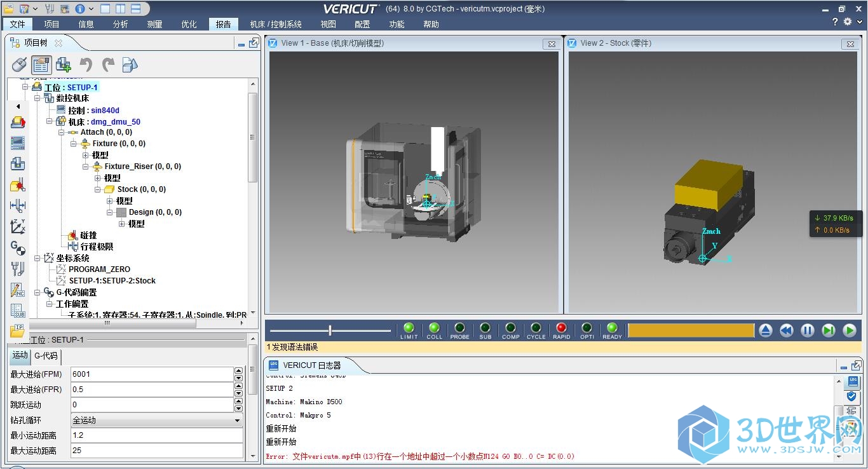Click the coordinate system XYZ icon in sidebar
Screen dimensions: 868x469
(18, 226)
